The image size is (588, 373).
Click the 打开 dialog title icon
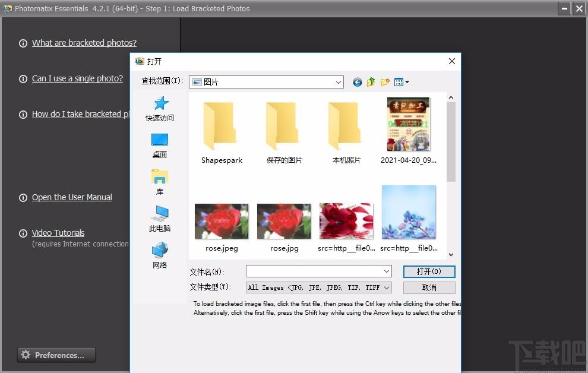tap(140, 61)
